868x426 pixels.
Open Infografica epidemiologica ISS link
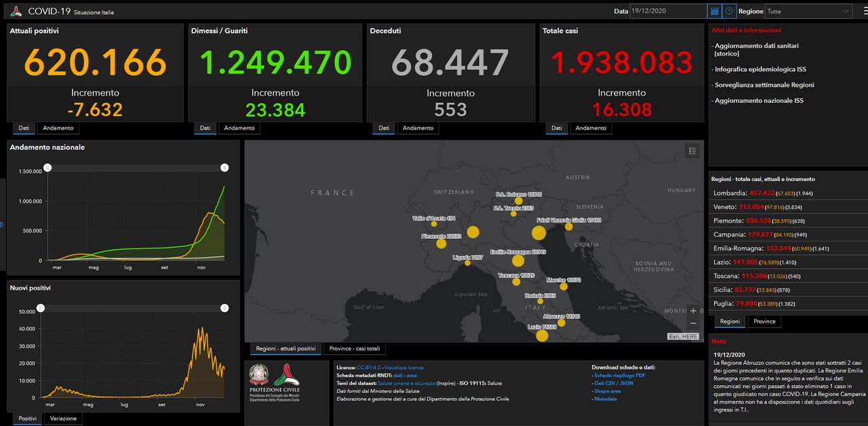(759, 69)
